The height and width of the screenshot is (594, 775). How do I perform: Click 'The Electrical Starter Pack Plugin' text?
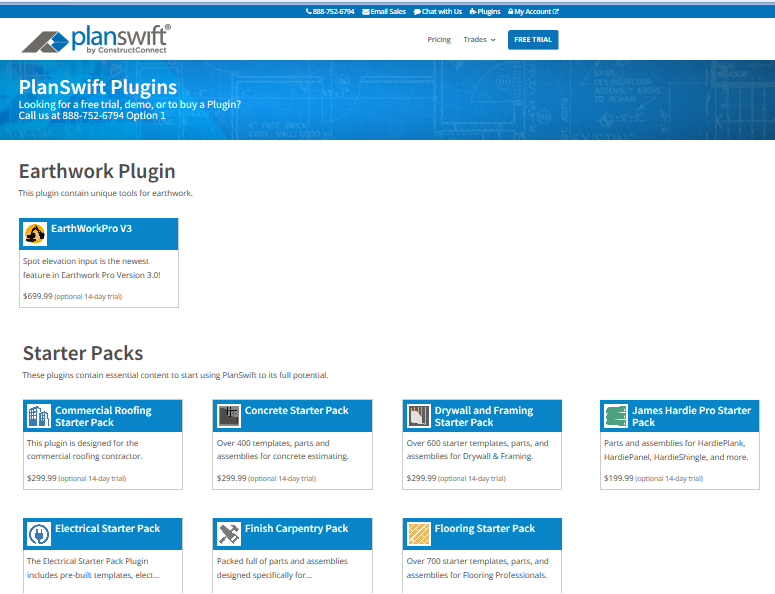tap(87, 561)
